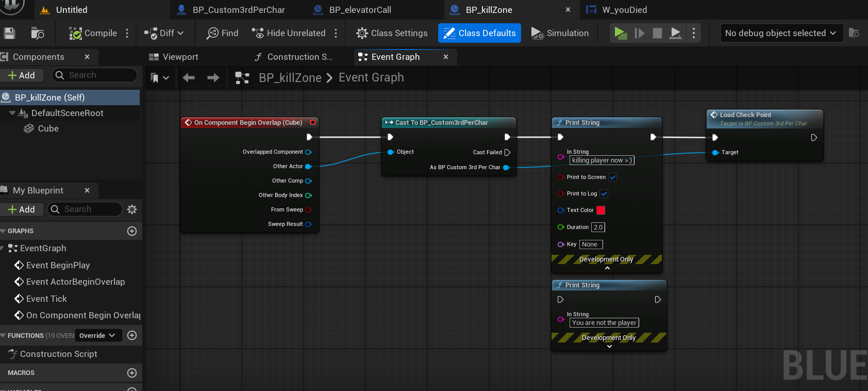Click the red Text Color swatch
This screenshot has height=391, width=868.
click(601, 210)
